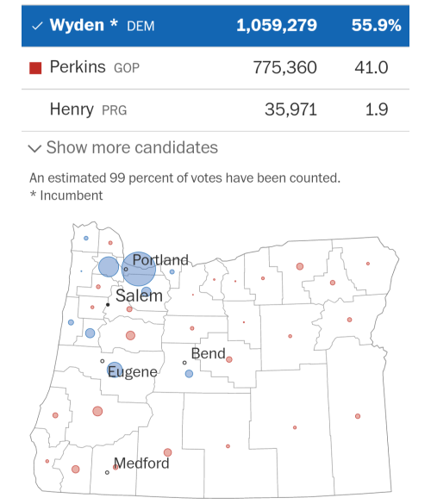This screenshot has width=431, height=504.
Task: Click the blue bubble south of Bend
Action: pyautogui.click(x=189, y=374)
